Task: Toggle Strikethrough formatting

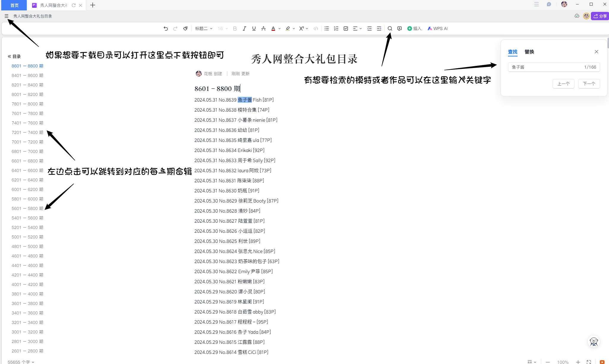Action: (263, 29)
